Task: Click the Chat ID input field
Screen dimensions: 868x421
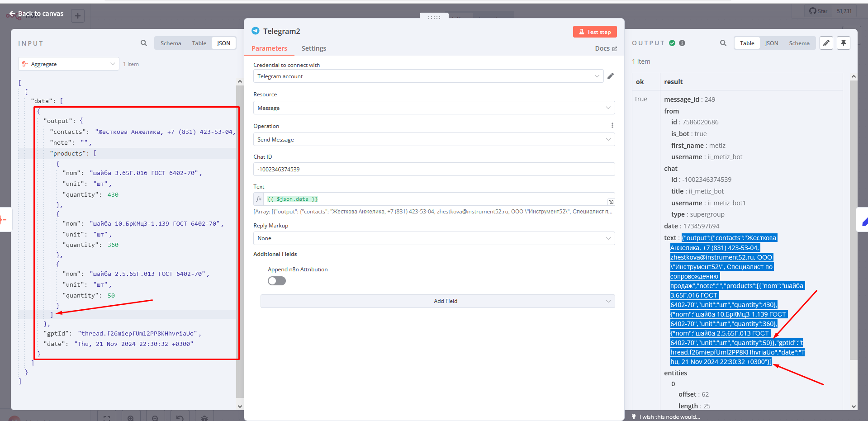Action: click(434, 169)
